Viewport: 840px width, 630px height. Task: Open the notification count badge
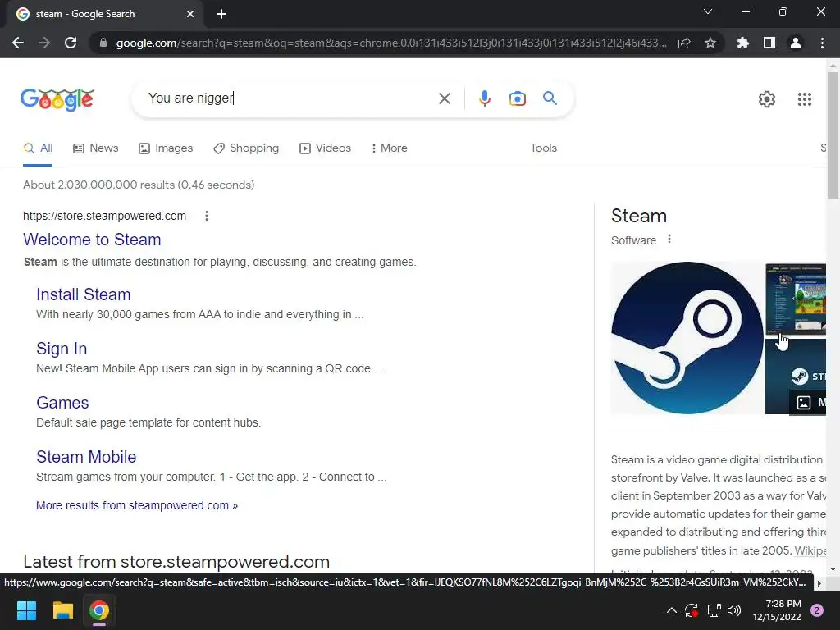click(x=817, y=610)
